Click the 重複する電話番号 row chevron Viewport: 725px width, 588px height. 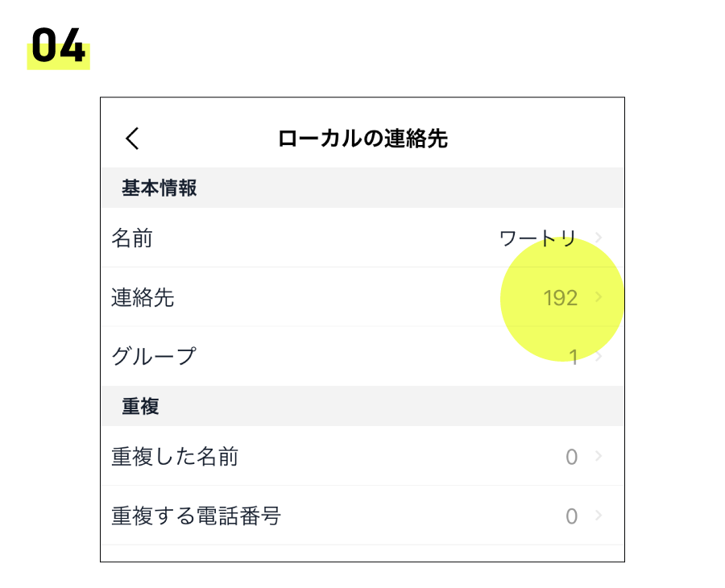[599, 516]
